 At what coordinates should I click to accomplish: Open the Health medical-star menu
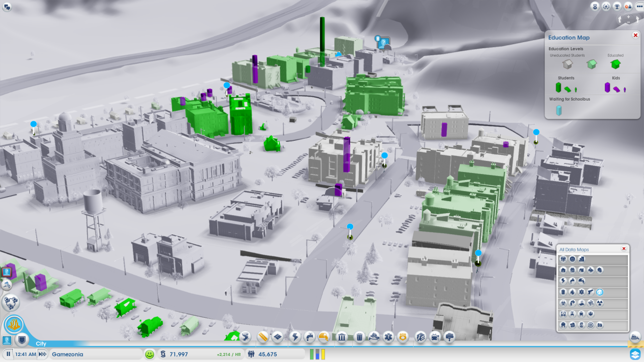point(388,337)
